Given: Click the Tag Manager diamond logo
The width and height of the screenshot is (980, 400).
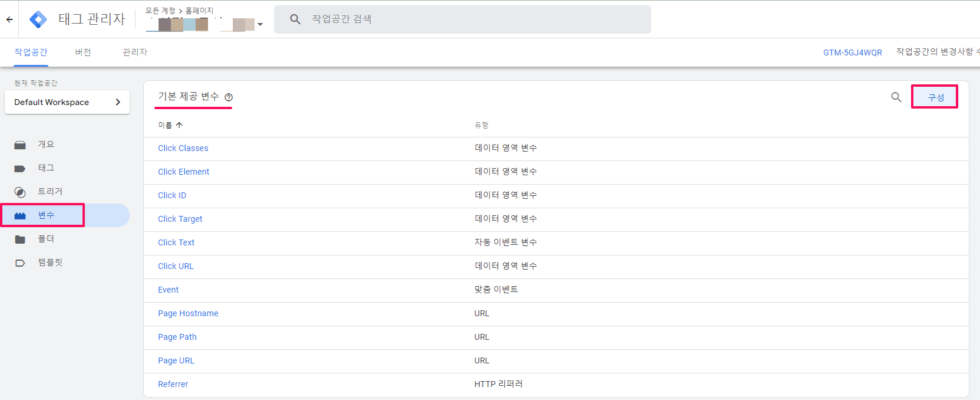Looking at the screenshot, I should pos(38,19).
